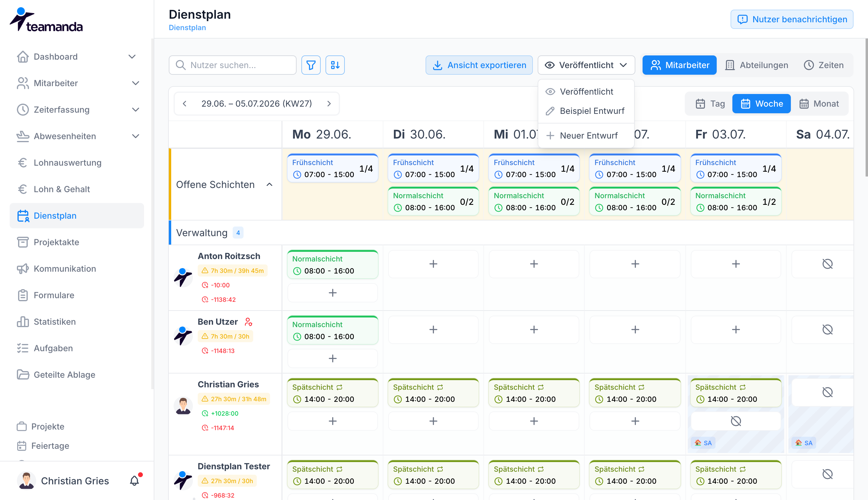Open the filter funnel icon

coord(311,65)
